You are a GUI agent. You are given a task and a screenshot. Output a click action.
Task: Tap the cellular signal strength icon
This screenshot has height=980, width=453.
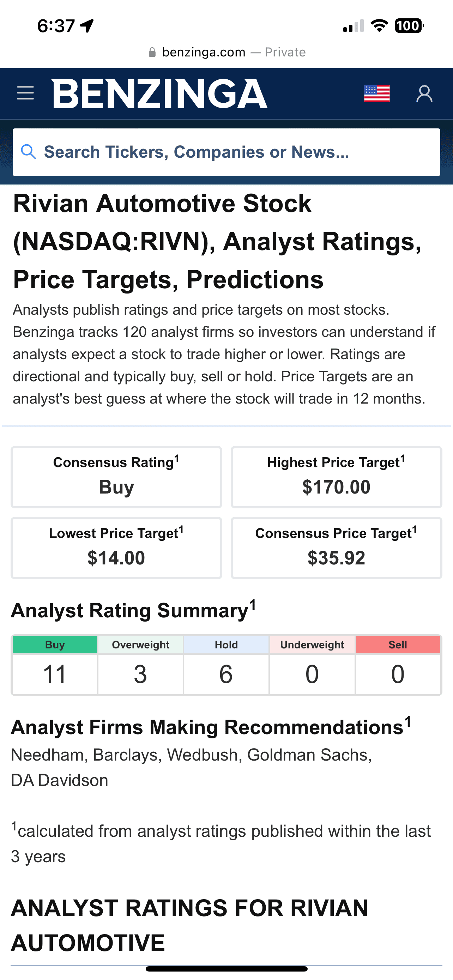[354, 25]
